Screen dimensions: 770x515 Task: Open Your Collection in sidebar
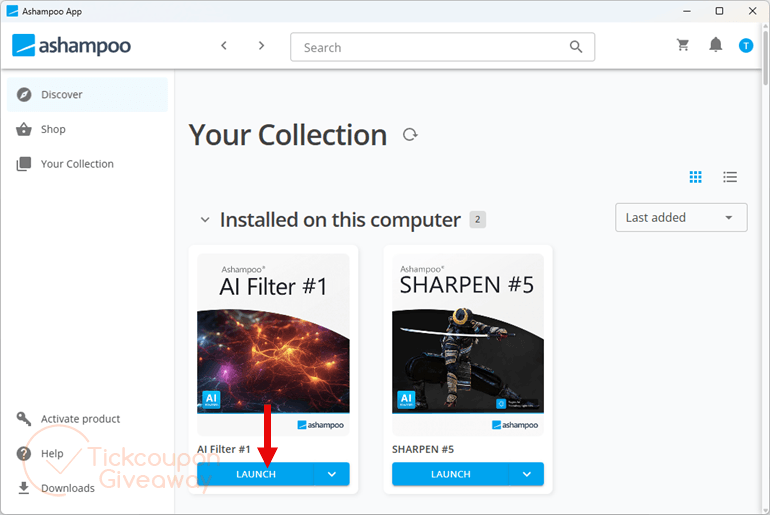pos(87,164)
